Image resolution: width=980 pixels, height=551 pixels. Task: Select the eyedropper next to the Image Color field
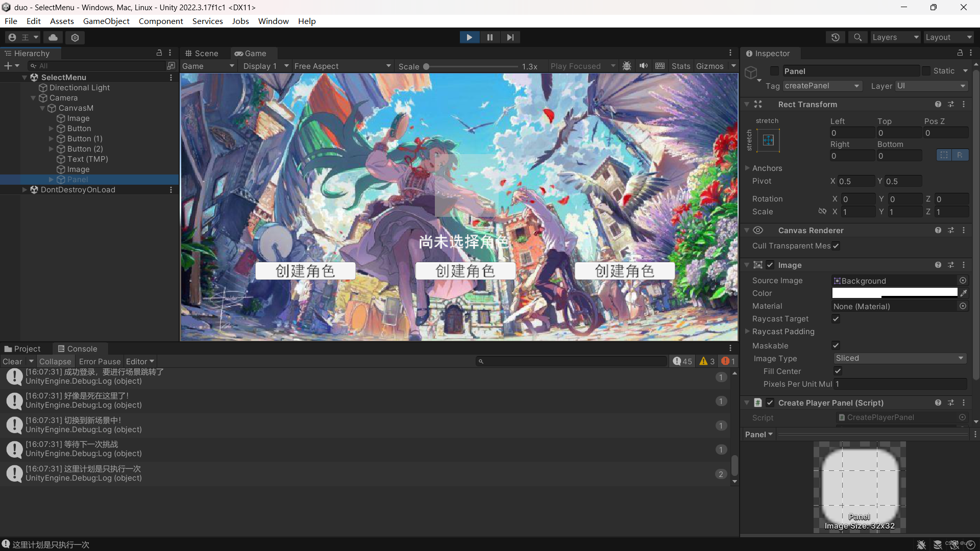click(964, 293)
